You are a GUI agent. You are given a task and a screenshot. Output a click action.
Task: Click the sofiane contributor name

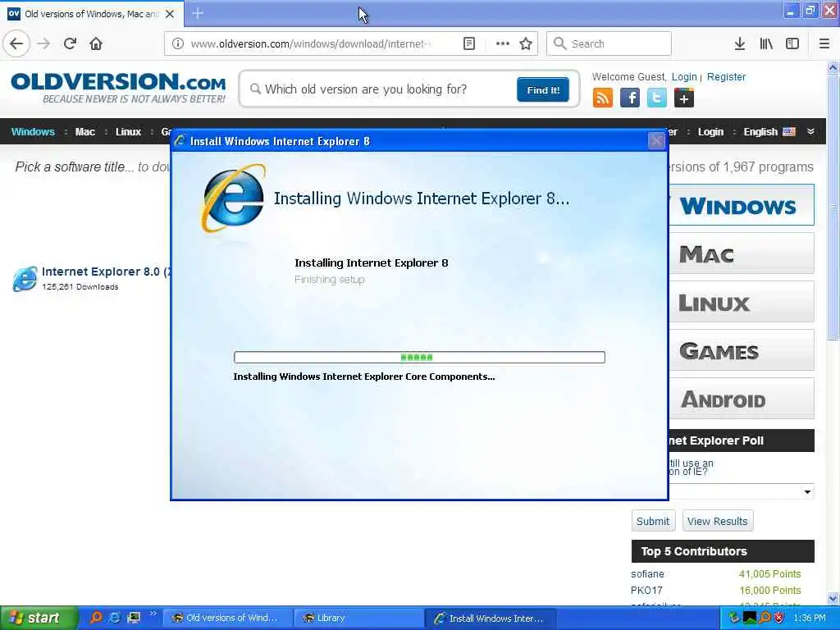pos(647,573)
